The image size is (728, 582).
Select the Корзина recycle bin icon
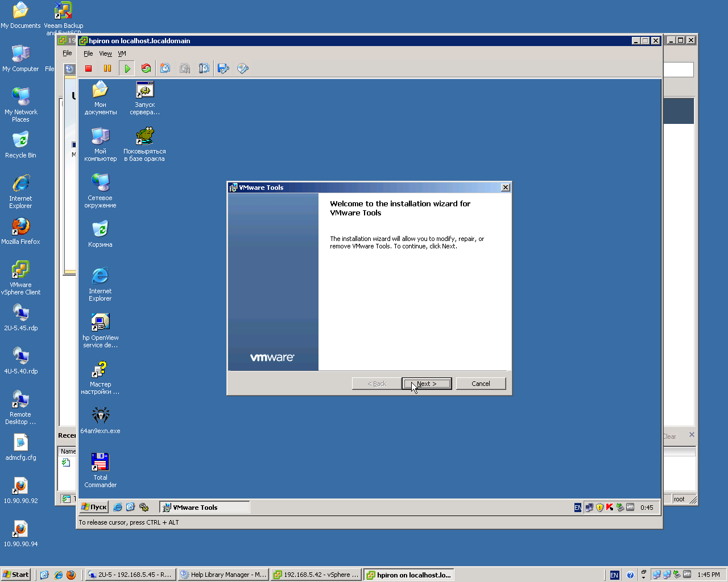(101, 234)
